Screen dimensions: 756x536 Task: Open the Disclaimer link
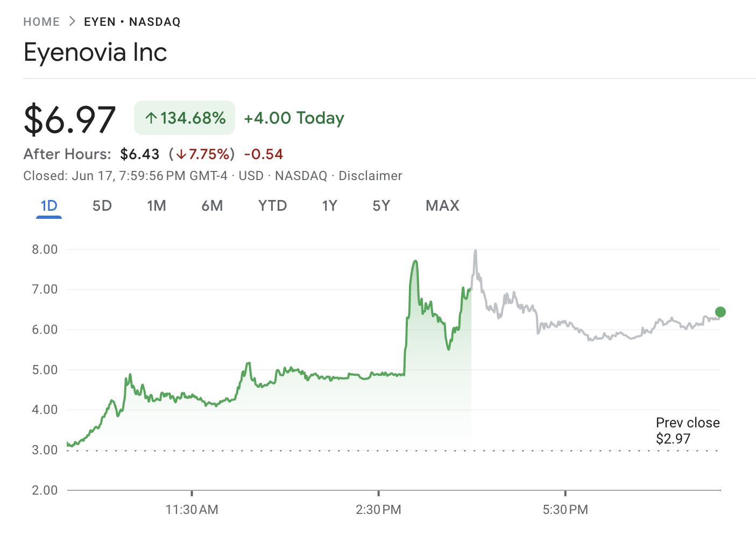[x=371, y=176]
